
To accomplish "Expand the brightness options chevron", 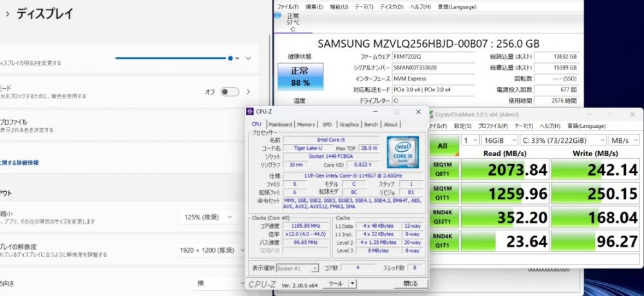I will (x=248, y=59).
